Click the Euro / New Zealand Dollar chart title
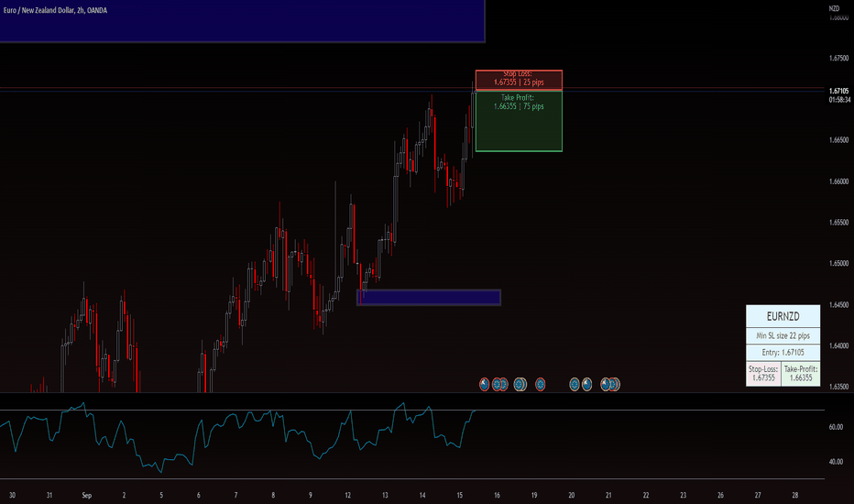 click(56, 10)
